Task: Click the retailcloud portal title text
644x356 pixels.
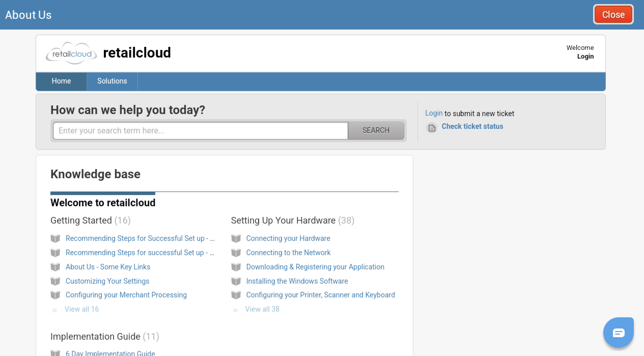Action: click(x=137, y=53)
